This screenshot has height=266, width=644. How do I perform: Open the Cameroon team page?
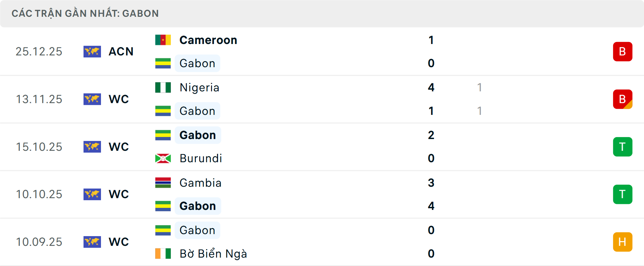pyautogui.click(x=208, y=40)
